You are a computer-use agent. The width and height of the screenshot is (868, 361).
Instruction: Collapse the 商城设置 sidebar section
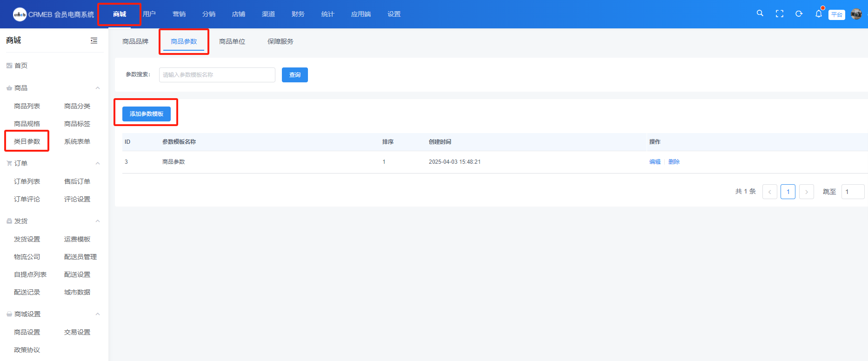98,314
